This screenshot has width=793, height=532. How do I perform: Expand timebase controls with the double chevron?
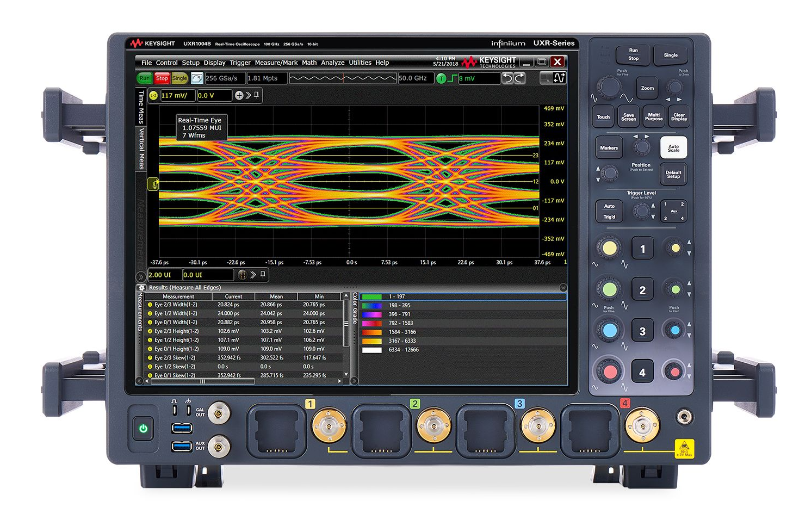[x=253, y=275]
